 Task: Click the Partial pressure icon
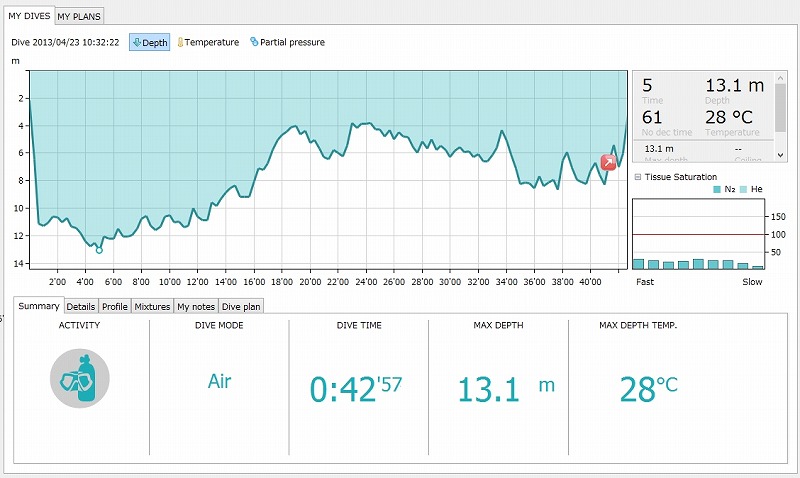pos(254,43)
